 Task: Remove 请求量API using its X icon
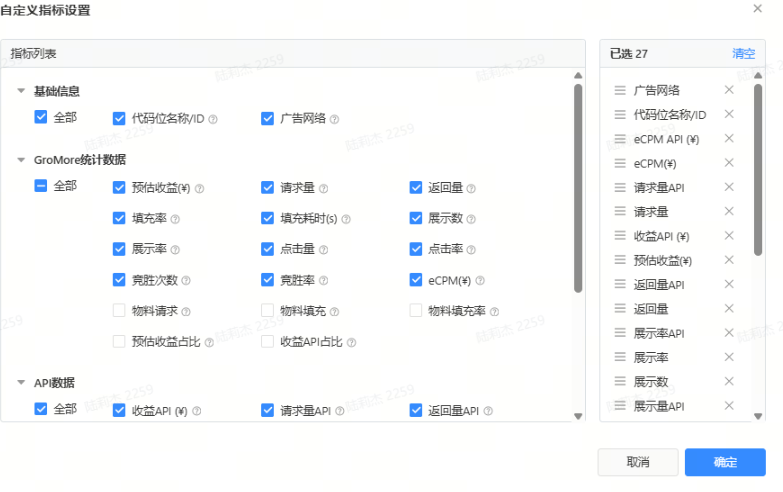click(729, 187)
